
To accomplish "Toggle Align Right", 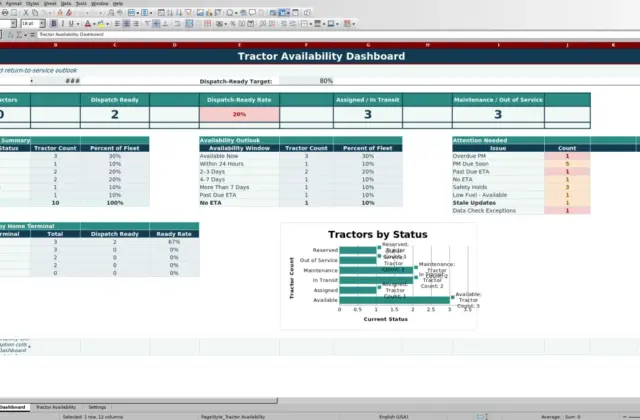I will click(x=136, y=24).
